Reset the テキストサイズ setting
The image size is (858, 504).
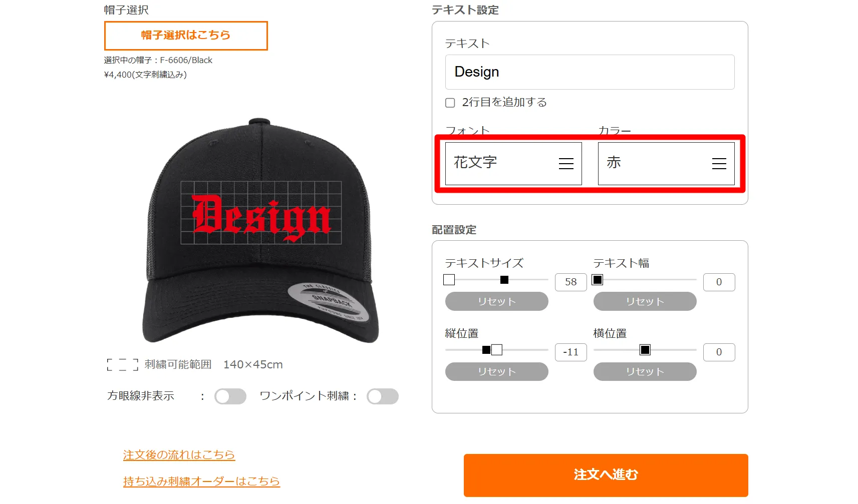(496, 301)
